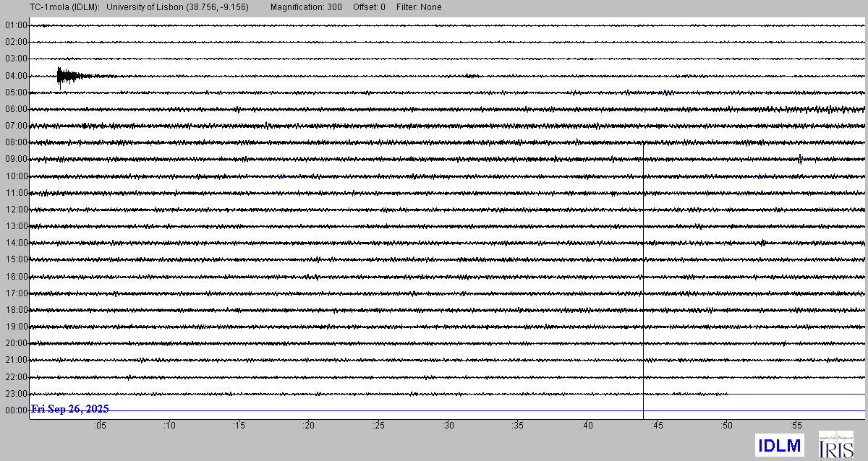Click the 12:00 hour row label

pos(16,210)
